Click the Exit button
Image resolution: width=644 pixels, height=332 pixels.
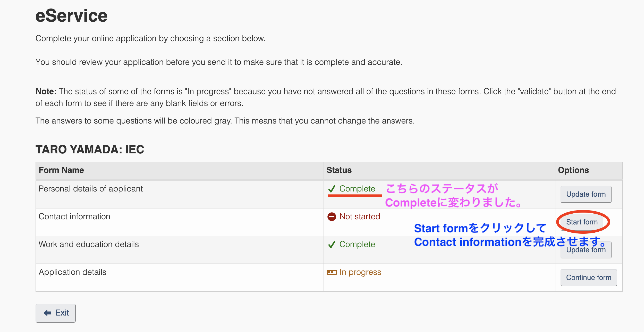[x=56, y=313]
